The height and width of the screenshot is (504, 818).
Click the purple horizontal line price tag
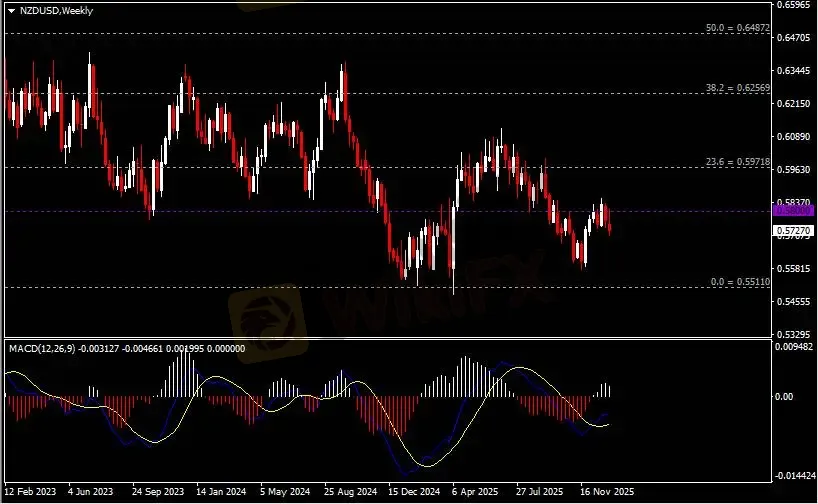click(x=792, y=211)
